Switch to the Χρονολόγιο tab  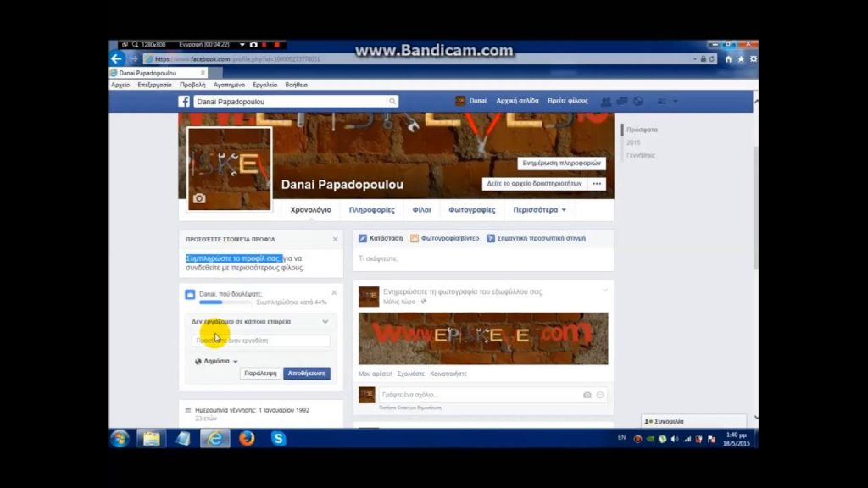click(310, 210)
